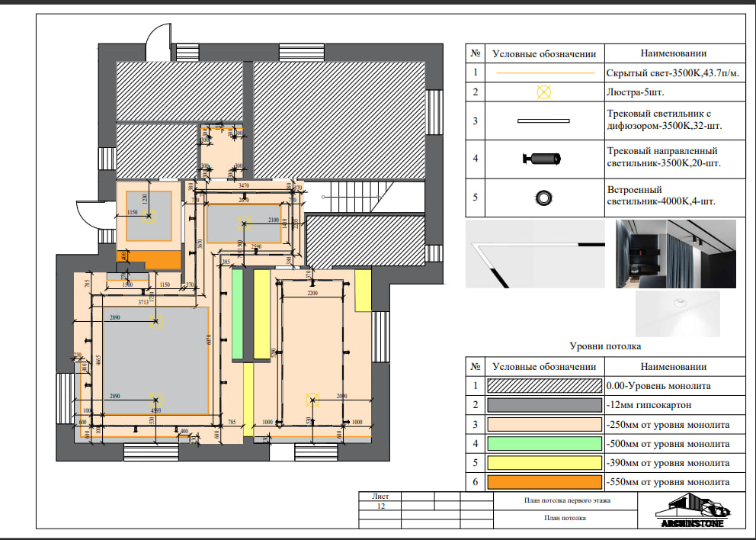Open the interior render photo with curtains
Viewport: 756px width, 540px height.
676,254
